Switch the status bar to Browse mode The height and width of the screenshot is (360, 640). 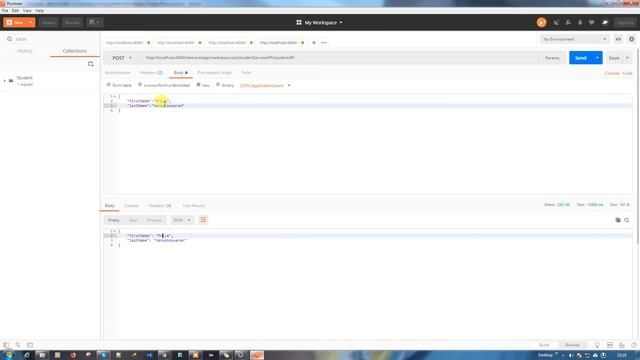point(572,345)
